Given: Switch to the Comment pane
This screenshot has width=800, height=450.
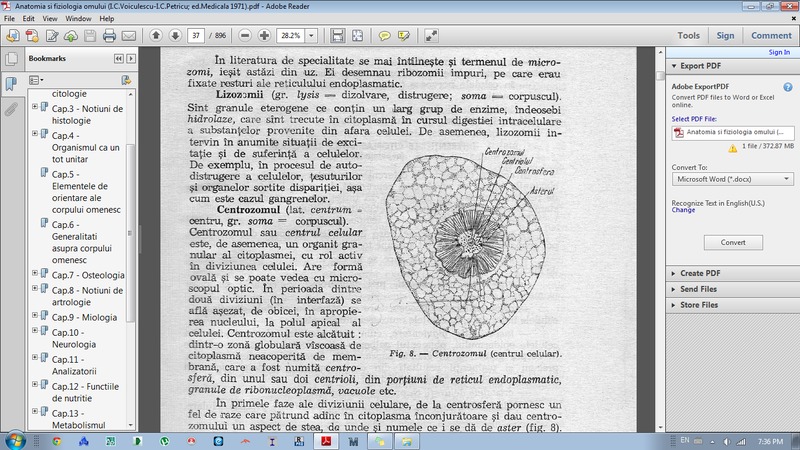Looking at the screenshot, I should pos(771,36).
